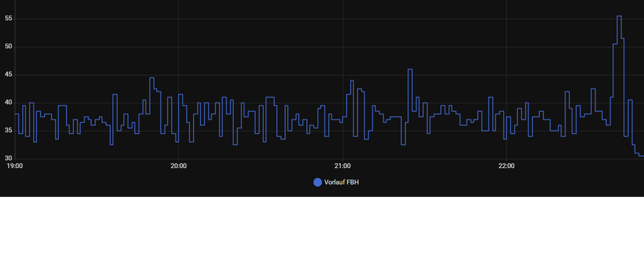Click the 30 value on the y-axis

click(x=8, y=158)
